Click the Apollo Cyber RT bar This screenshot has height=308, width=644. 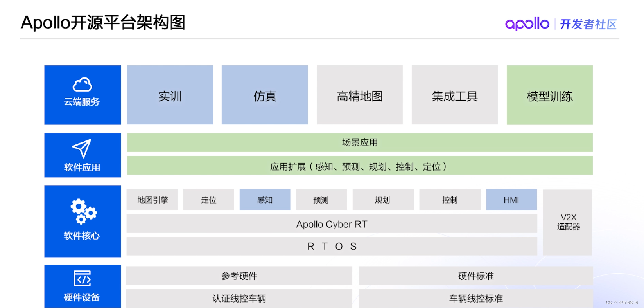pos(332,224)
